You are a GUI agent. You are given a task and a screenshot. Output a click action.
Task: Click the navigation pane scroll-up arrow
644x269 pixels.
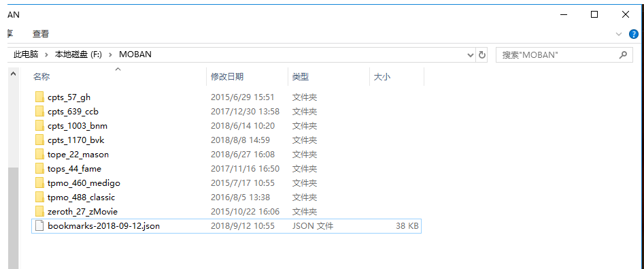pos(13,74)
